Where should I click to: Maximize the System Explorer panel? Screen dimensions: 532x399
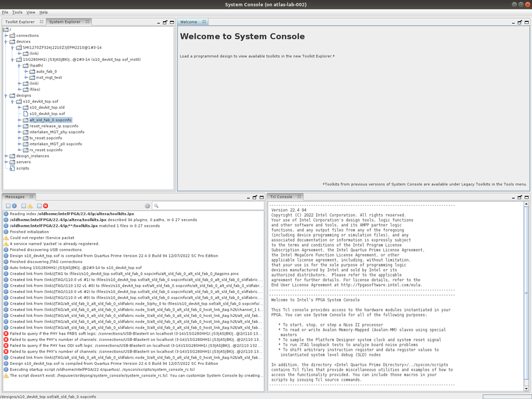click(x=171, y=22)
